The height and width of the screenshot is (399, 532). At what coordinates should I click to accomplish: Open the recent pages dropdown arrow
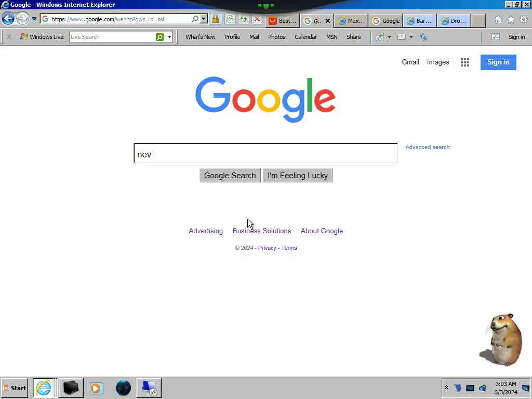(x=34, y=19)
